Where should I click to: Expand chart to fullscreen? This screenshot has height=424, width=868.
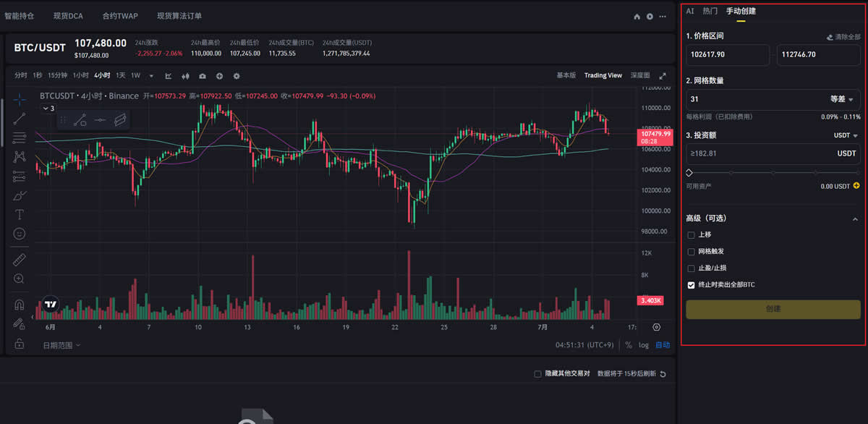(663, 76)
